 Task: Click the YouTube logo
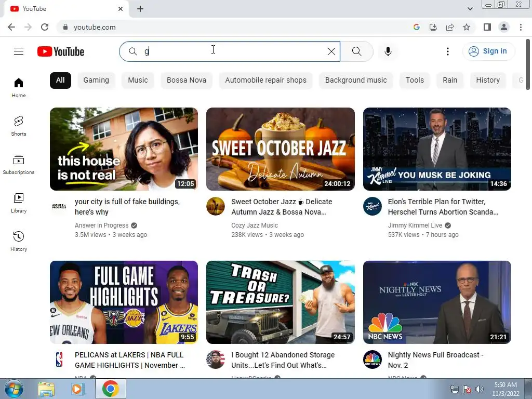tap(61, 51)
